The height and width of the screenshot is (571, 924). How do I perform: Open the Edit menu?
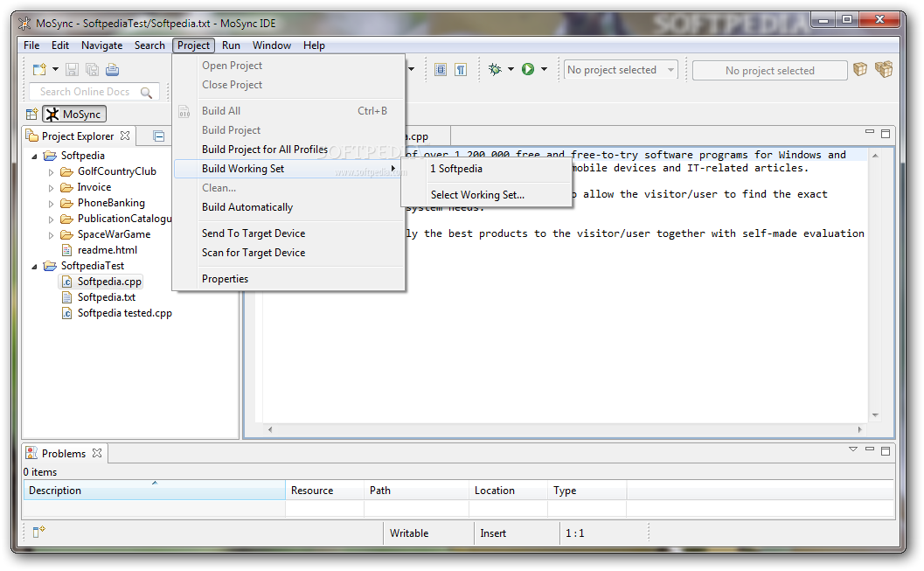[x=60, y=45]
